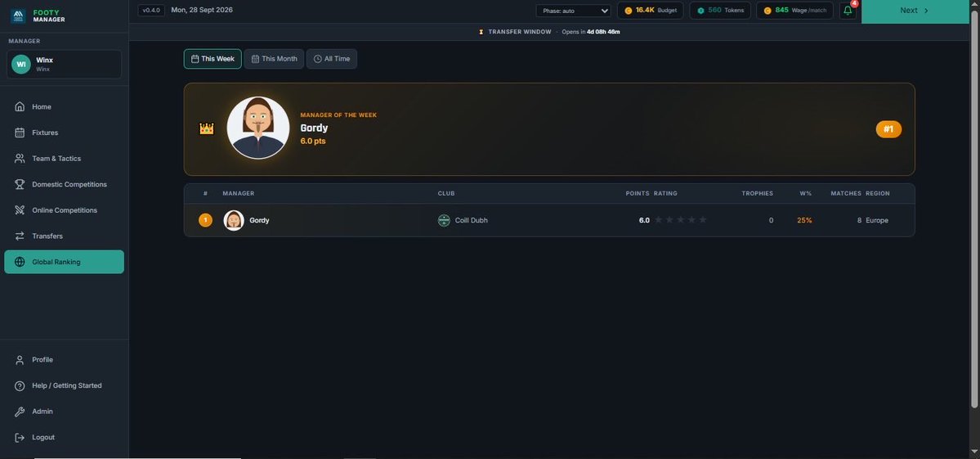Click the Profile person icon
Image resolution: width=980 pixels, height=459 pixels.
[20, 359]
